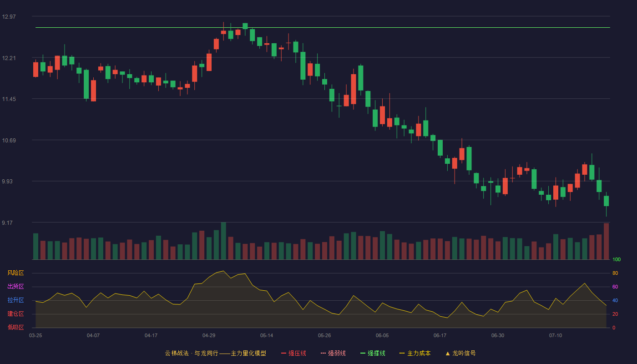Image resolution: width=637 pixels, height=364 pixels.
Task: Click the 04-29 date axis marker
Action: (209, 335)
